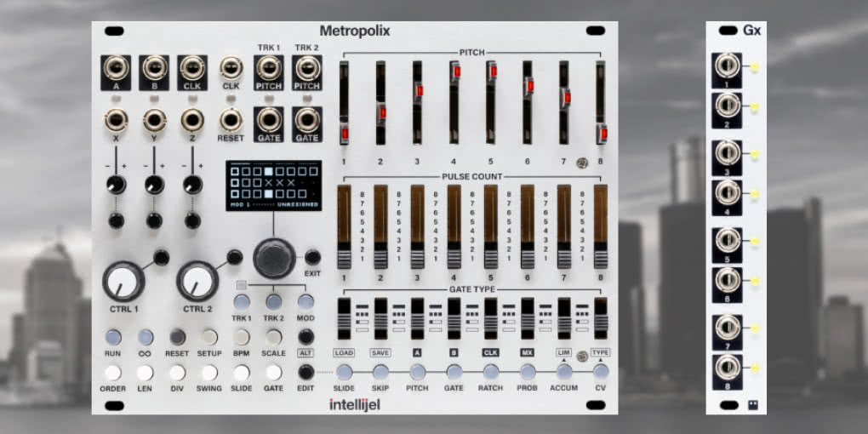This screenshot has height=434, width=868.
Task: Click the stage 1 pitch slider
Action: coord(345,103)
